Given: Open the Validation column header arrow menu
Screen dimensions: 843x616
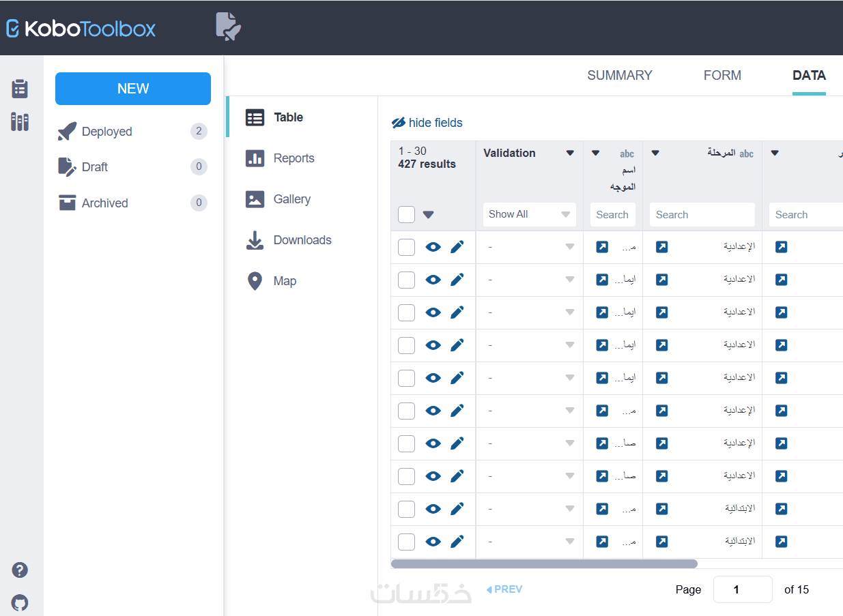Looking at the screenshot, I should coord(571,153).
